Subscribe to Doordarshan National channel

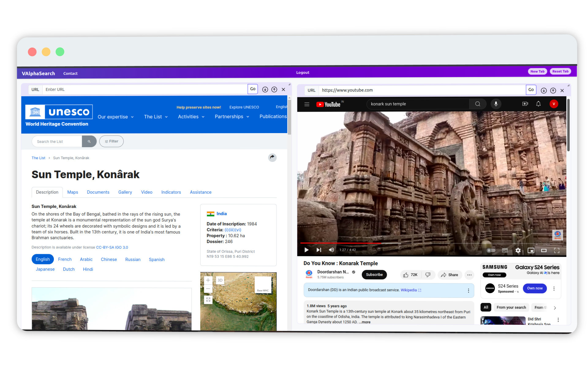pyautogui.click(x=374, y=275)
